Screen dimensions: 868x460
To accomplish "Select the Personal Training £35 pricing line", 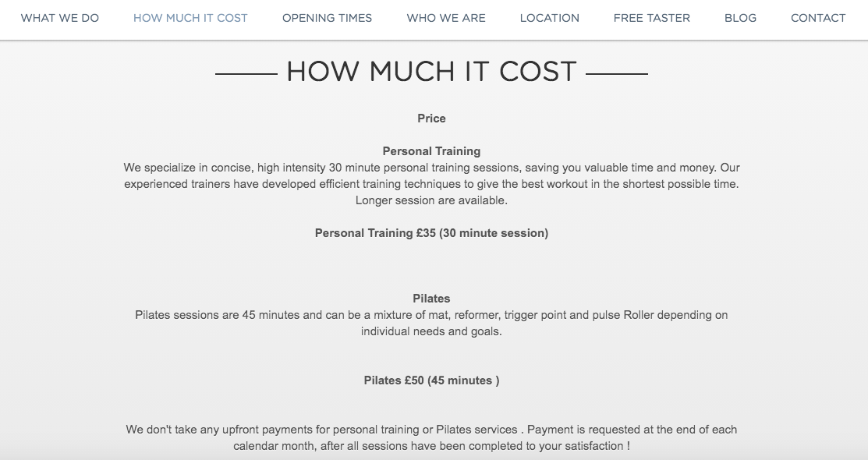I will [x=431, y=232].
